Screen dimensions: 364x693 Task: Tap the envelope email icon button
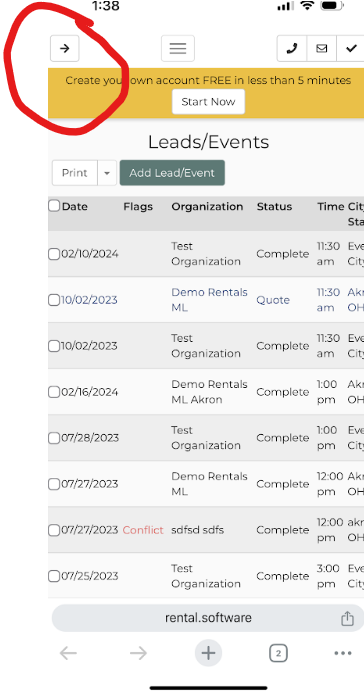322,48
